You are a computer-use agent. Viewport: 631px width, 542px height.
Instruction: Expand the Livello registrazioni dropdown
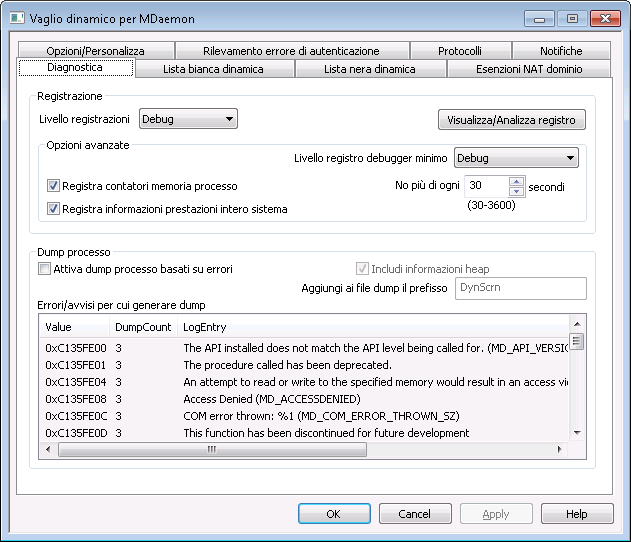point(188,119)
